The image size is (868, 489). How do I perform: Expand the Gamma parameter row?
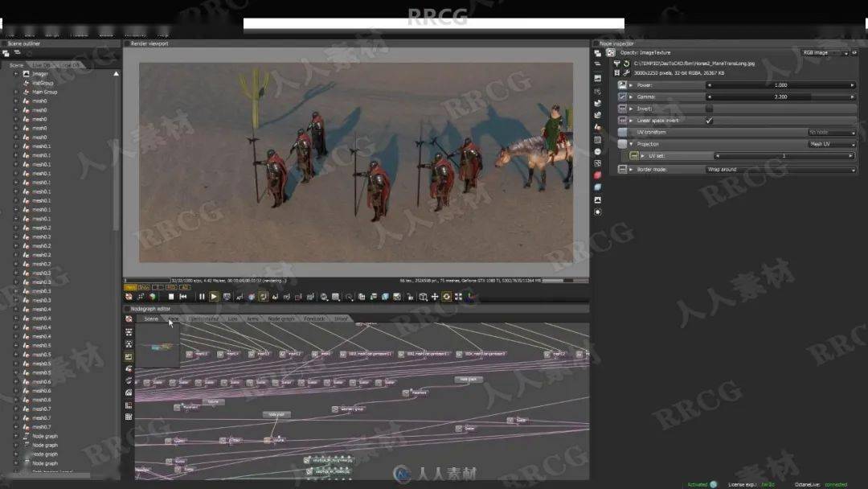pyautogui.click(x=631, y=97)
